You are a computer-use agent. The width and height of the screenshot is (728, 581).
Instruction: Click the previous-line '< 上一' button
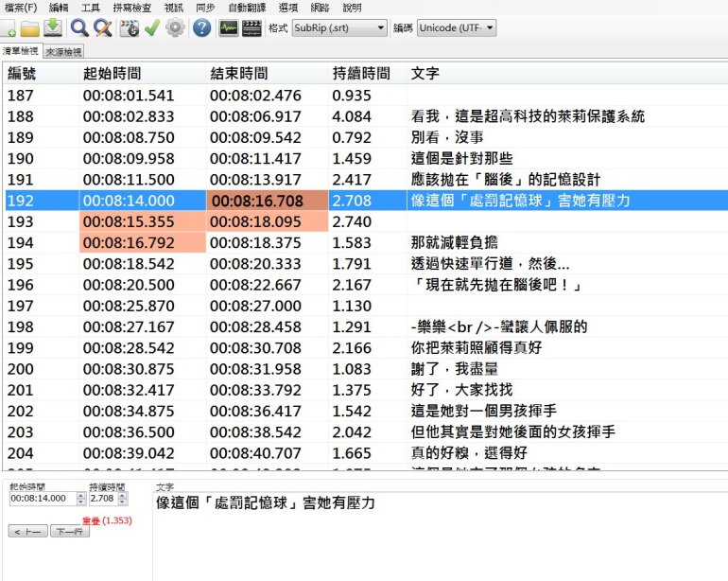(x=27, y=531)
